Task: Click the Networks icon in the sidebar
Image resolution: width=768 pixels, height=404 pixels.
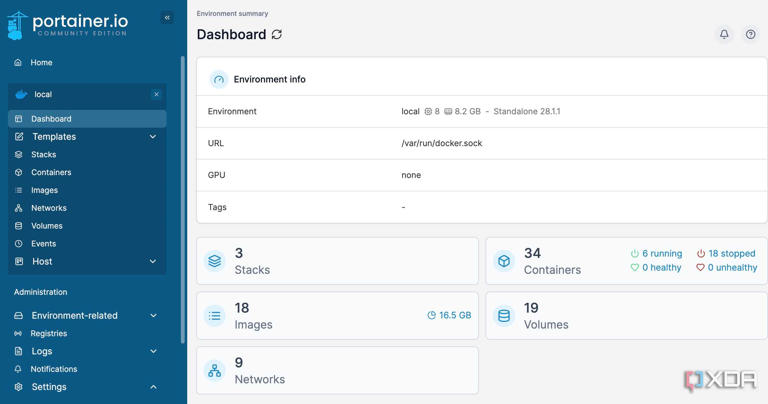Action: click(19, 208)
